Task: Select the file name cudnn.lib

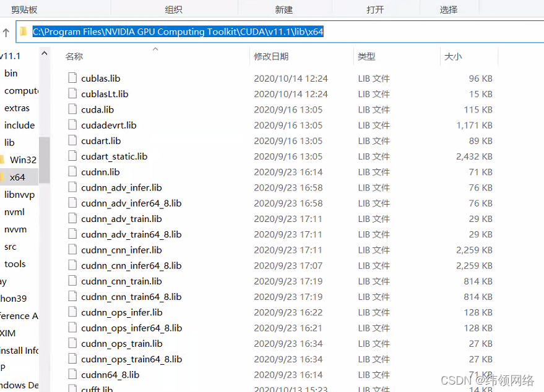Action: coord(100,172)
